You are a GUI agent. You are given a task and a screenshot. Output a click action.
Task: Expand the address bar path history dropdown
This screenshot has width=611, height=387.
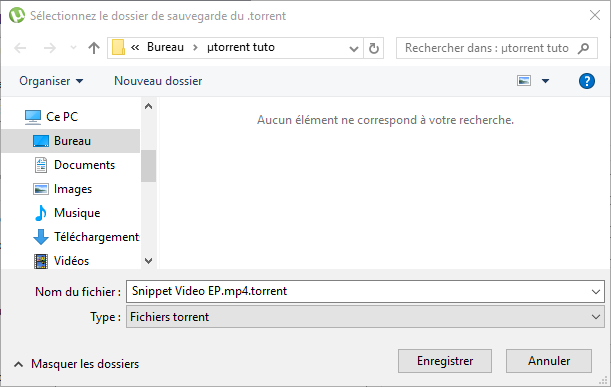[353, 49]
